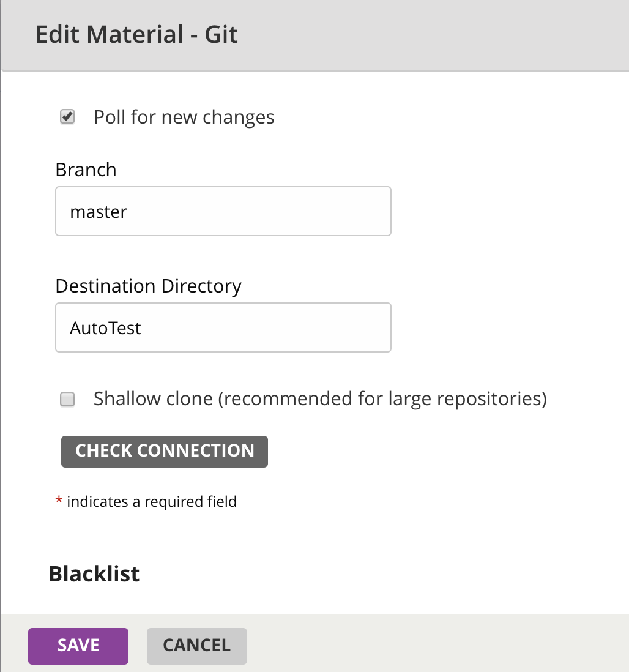Click the red required-field asterisk
The image size is (629, 672).
pos(59,502)
